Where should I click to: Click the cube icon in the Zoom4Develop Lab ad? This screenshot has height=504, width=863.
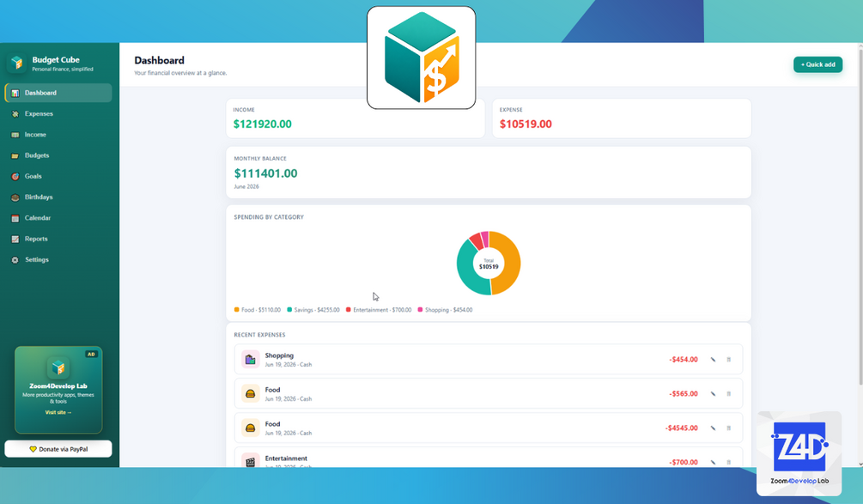coord(58,367)
